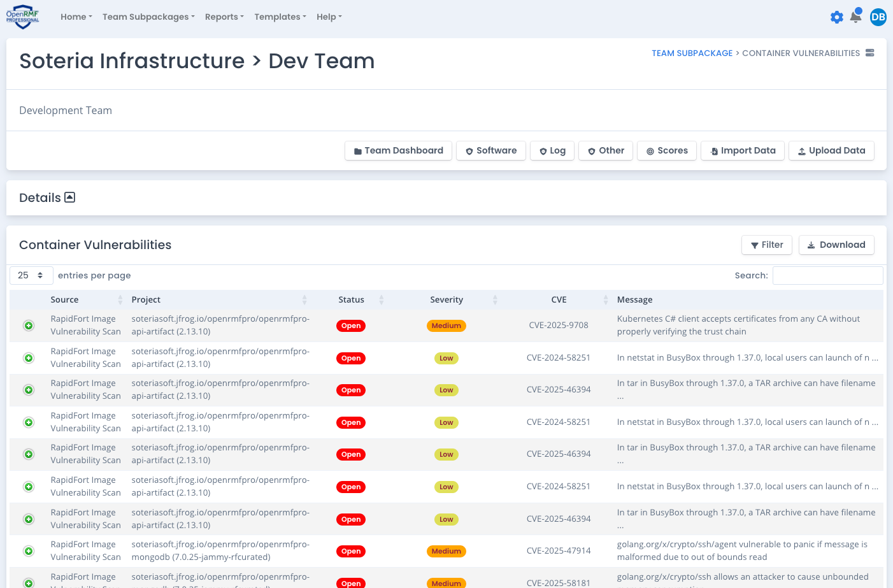Click the golang.org/x/crypto/ssh/agent panic message

(742, 550)
